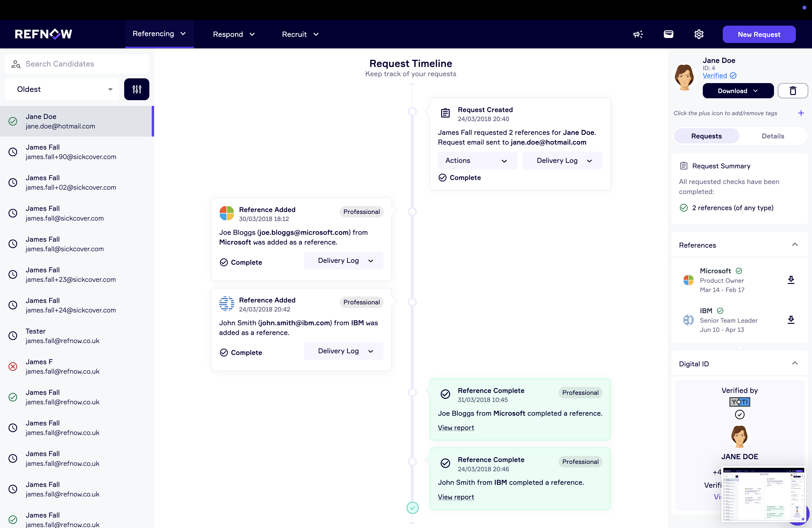Open the Respond menu

tap(234, 34)
